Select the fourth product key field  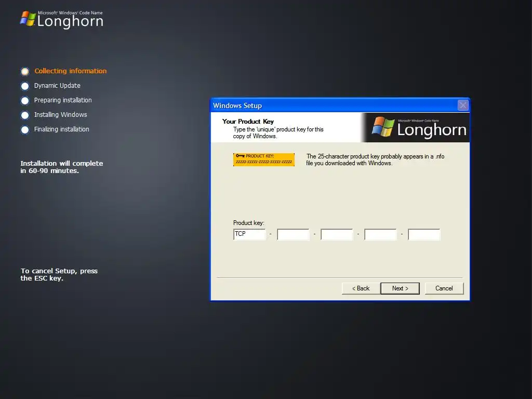[x=380, y=234]
